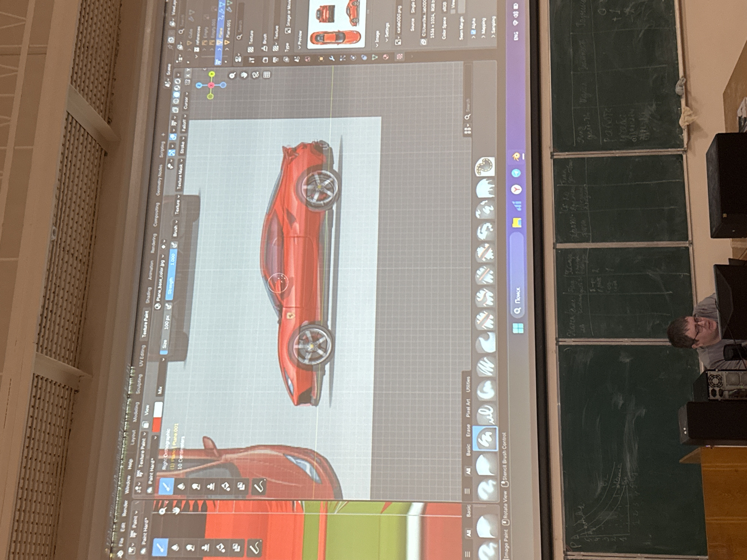Select the Mask tool in viewport toolbar
This screenshot has height=560, width=747.
241,486
